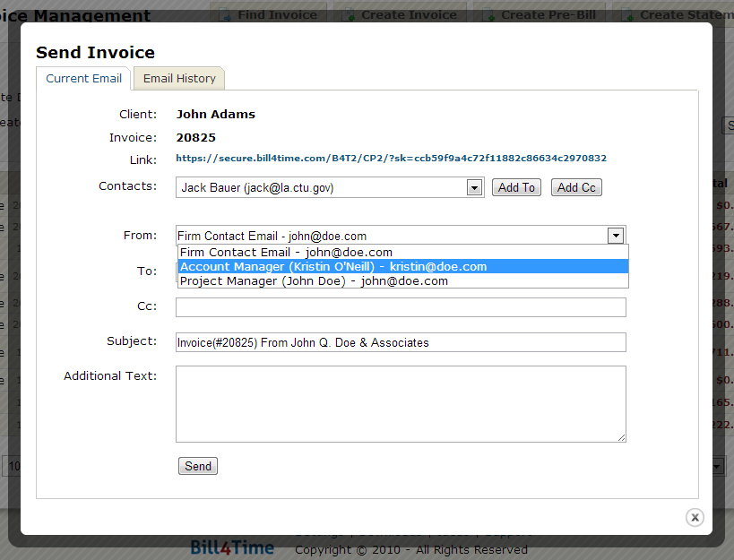Click the Create Invoice page icon
734x560 pixels.
349,15
